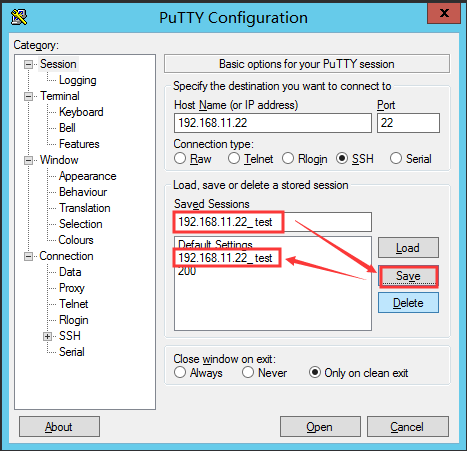Open the Connection category
The width and height of the screenshot is (467, 451).
point(66,256)
